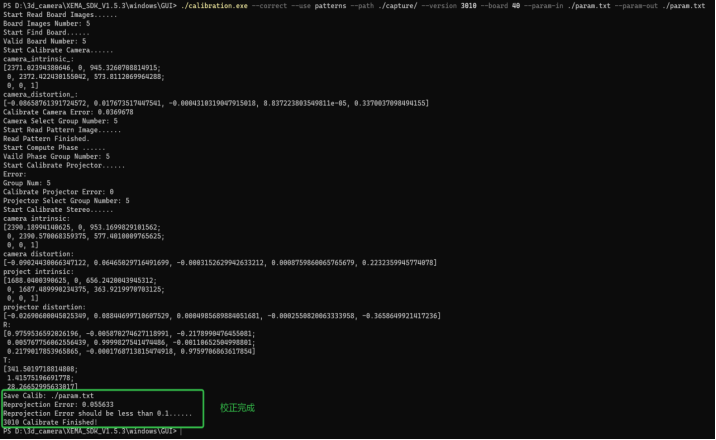Click the "Start Calibrate Stereo" line
The width and height of the screenshot is (716, 440).
tap(43, 208)
